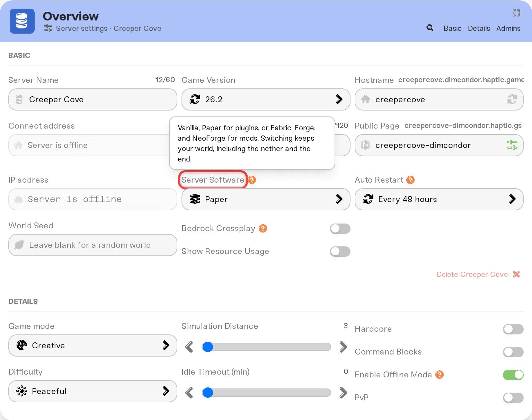Open the Server Software Paper dropdown
Screen dimensions: 532x420
pyautogui.click(x=266, y=199)
